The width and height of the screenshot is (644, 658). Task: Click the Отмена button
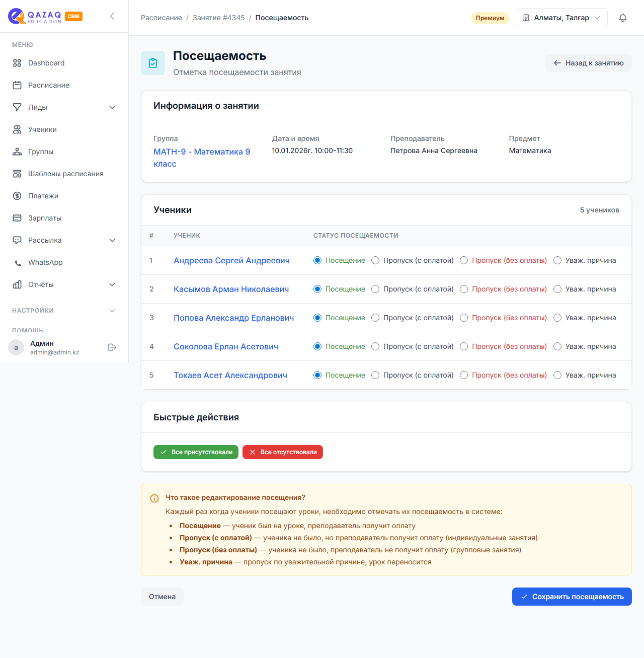click(162, 597)
